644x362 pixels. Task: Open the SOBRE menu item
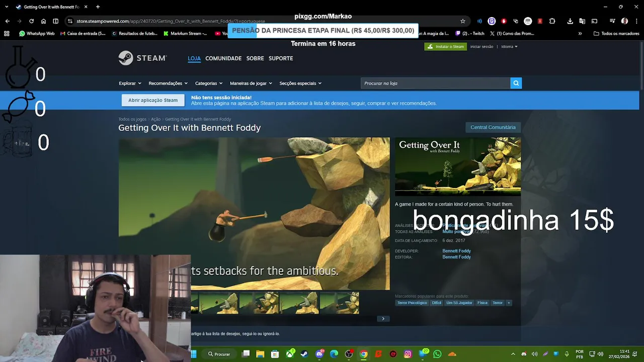pyautogui.click(x=255, y=58)
